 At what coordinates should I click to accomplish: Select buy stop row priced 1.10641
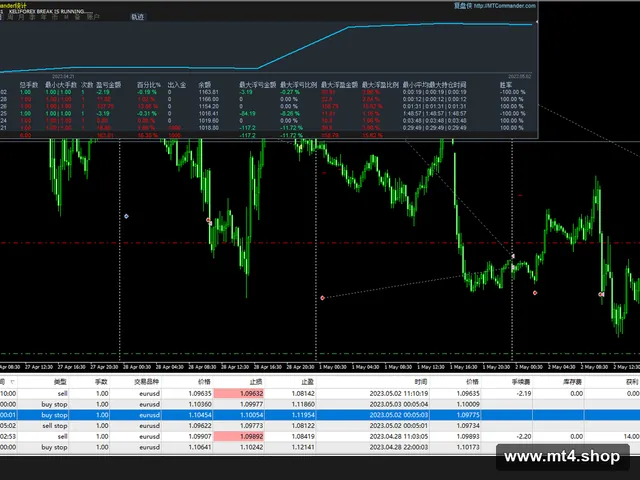click(x=320, y=447)
